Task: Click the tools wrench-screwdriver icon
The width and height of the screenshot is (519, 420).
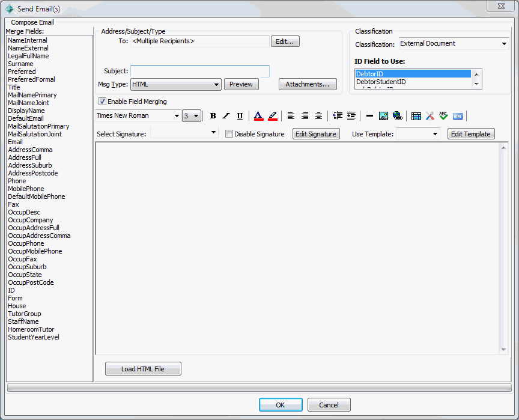Action: point(429,116)
